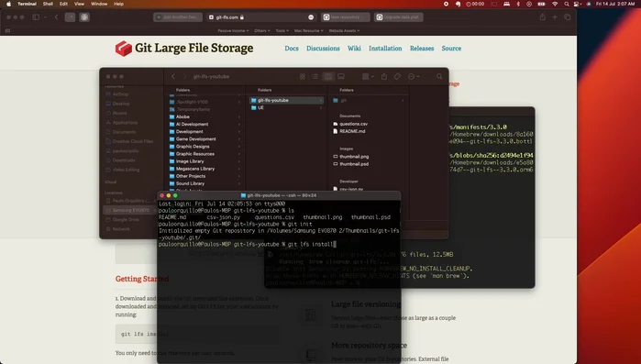Viewport: 641px width, 364px height.
Task: Expand Website Assets favorites folder
Action: (x=344, y=30)
